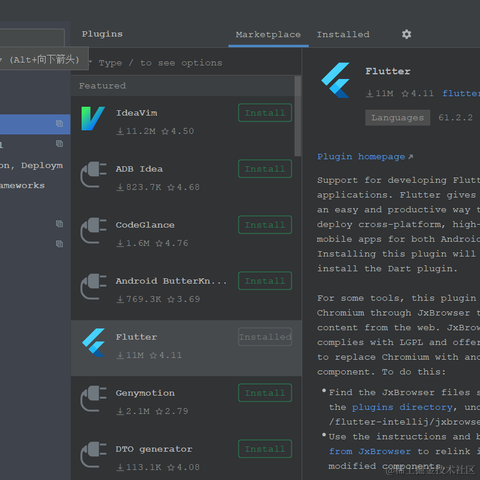The width and height of the screenshot is (480, 480).
Task: Install the ADB Idea plugin
Action: (265, 169)
